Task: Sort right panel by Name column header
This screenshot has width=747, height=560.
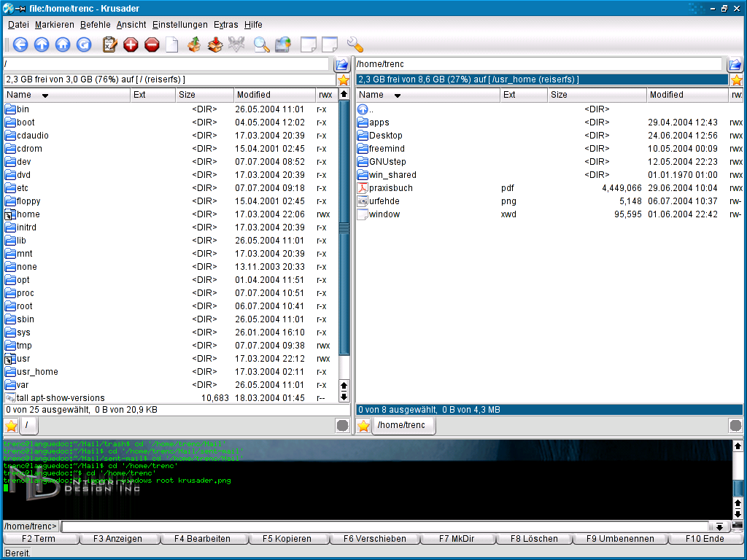Action: (x=427, y=95)
